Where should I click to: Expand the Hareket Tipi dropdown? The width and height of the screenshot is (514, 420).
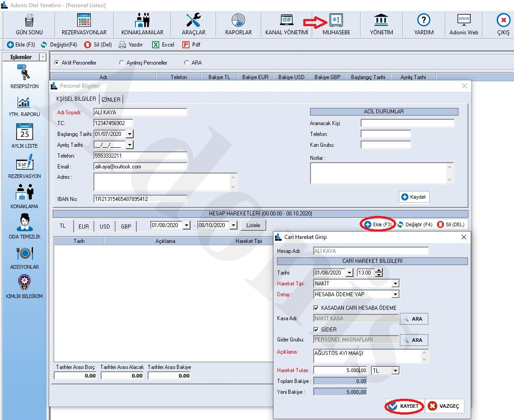[395, 284]
